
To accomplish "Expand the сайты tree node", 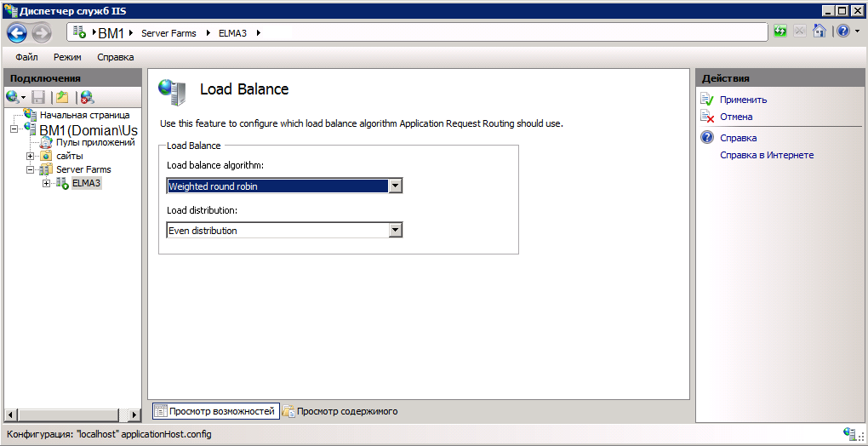I will click(31, 156).
